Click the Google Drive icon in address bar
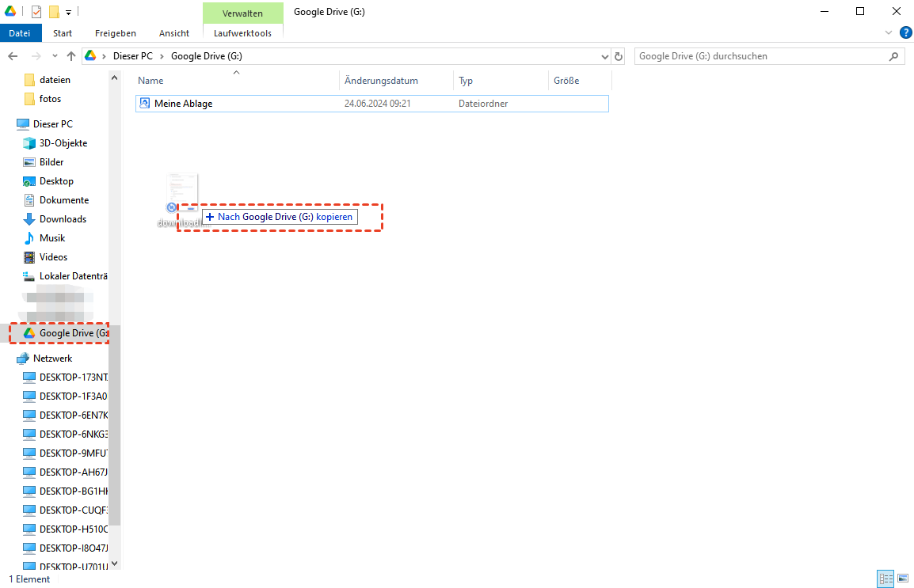Screen dimensions: 914x588 coord(90,56)
